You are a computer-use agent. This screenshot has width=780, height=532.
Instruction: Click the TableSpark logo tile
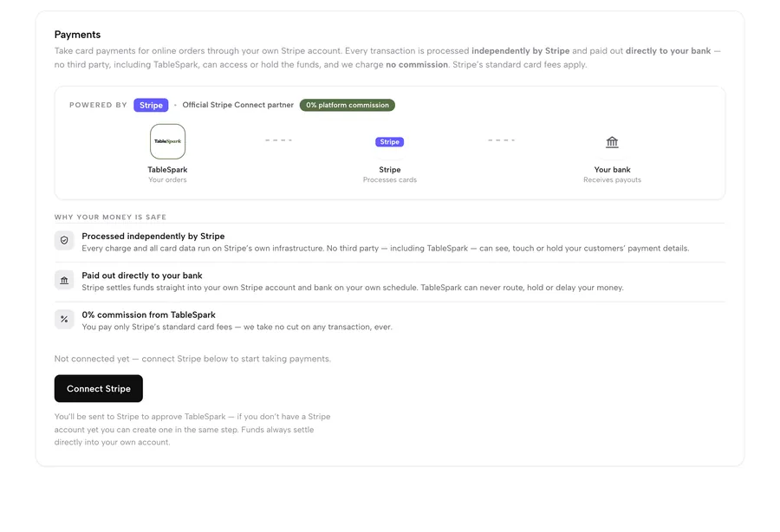tap(167, 141)
